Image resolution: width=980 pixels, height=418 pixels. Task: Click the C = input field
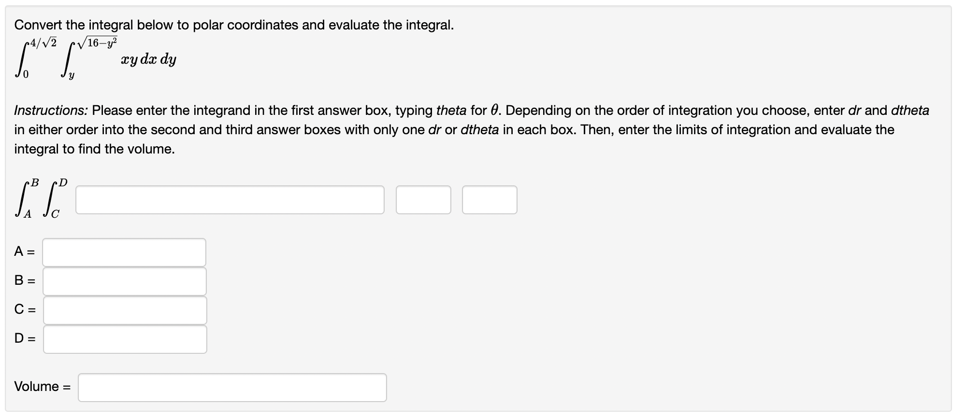pos(125,310)
